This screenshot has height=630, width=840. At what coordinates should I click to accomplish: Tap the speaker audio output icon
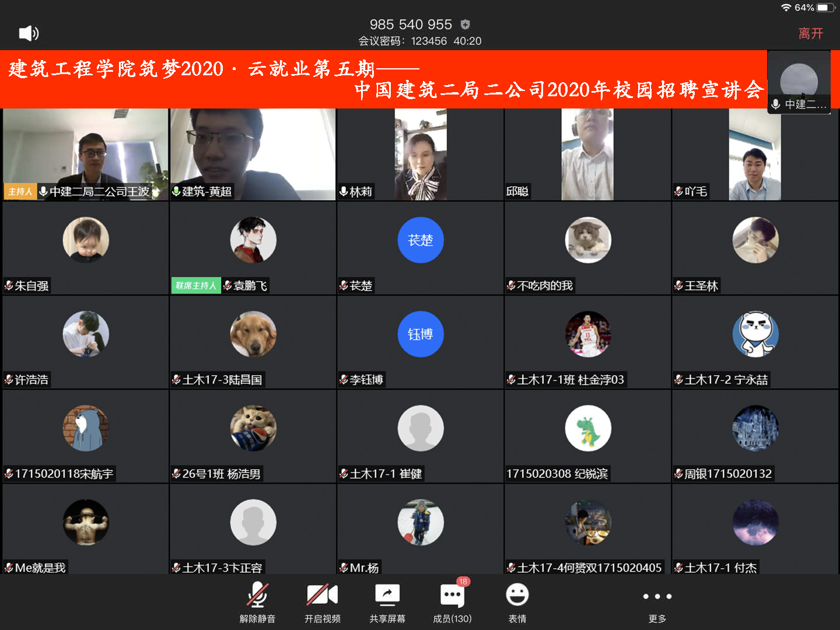tap(29, 33)
